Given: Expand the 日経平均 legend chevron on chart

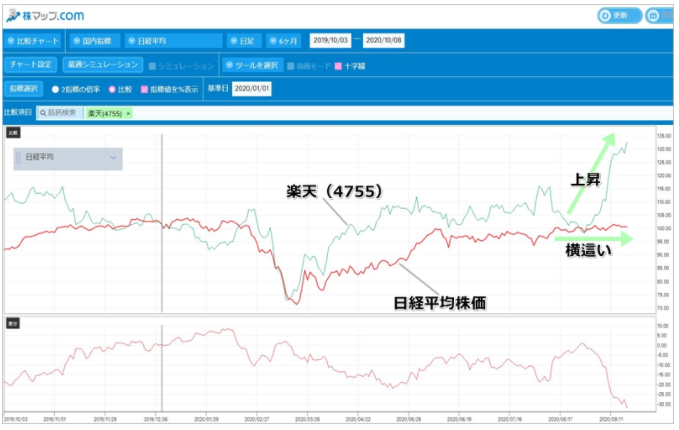Looking at the screenshot, I should (113, 158).
